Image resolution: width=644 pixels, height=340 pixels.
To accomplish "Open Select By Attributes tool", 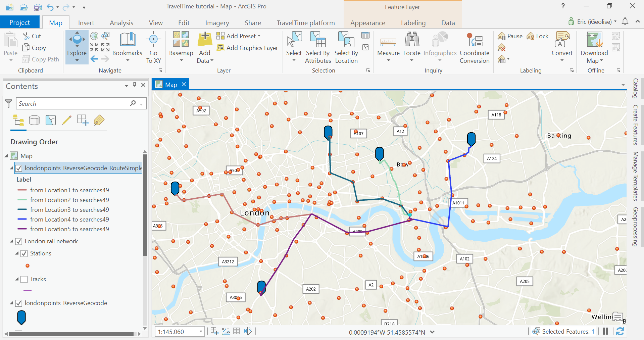I will (x=317, y=47).
